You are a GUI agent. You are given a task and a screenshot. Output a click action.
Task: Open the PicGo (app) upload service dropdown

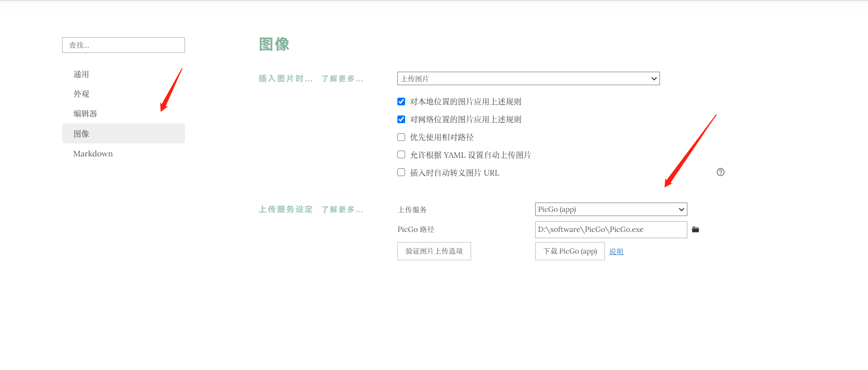click(x=611, y=209)
